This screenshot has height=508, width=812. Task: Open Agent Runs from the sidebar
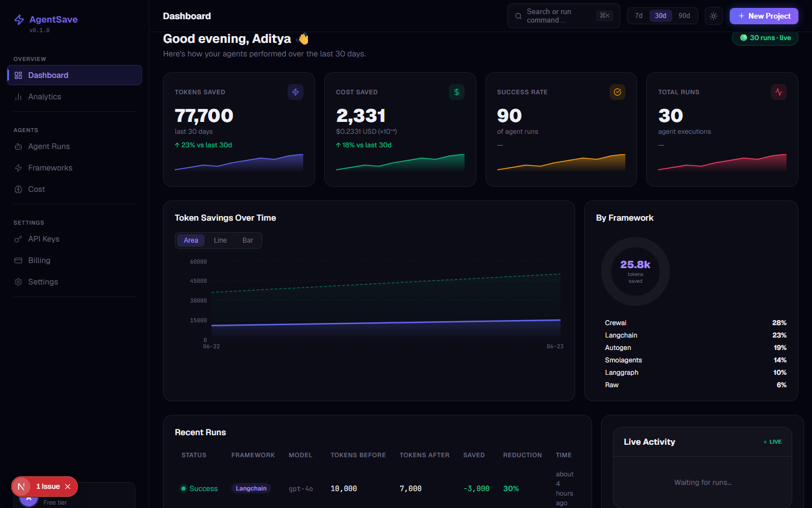click(x=74, y=146)
